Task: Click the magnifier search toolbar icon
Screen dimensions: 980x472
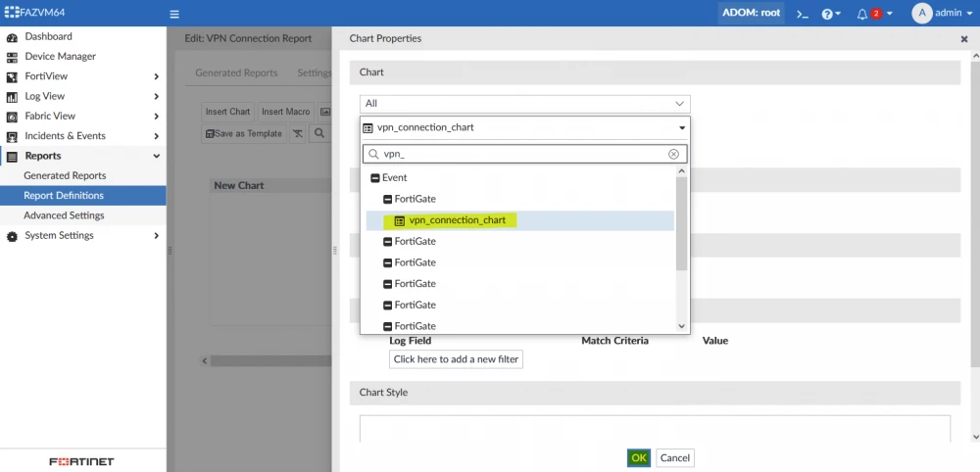Action: coord(319,133)
